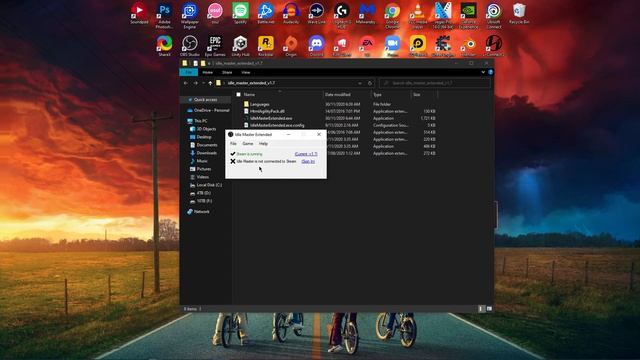Select 3D Objects folder in sidebar

(x=203, y=129)
